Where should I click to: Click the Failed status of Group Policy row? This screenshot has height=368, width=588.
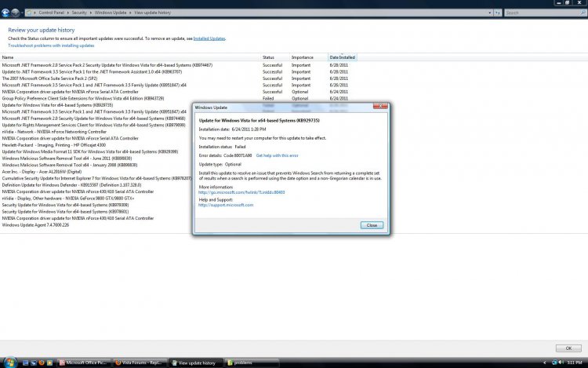tap(268, 99)
